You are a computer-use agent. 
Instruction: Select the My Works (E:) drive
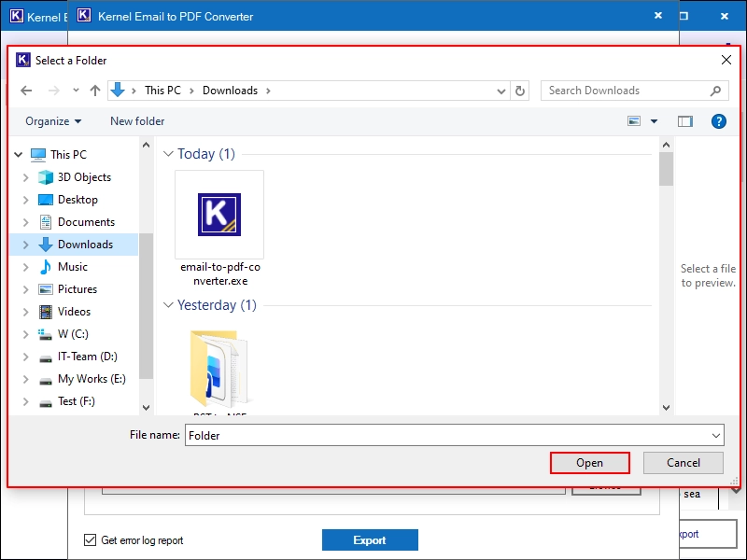(x=92, y=379)
